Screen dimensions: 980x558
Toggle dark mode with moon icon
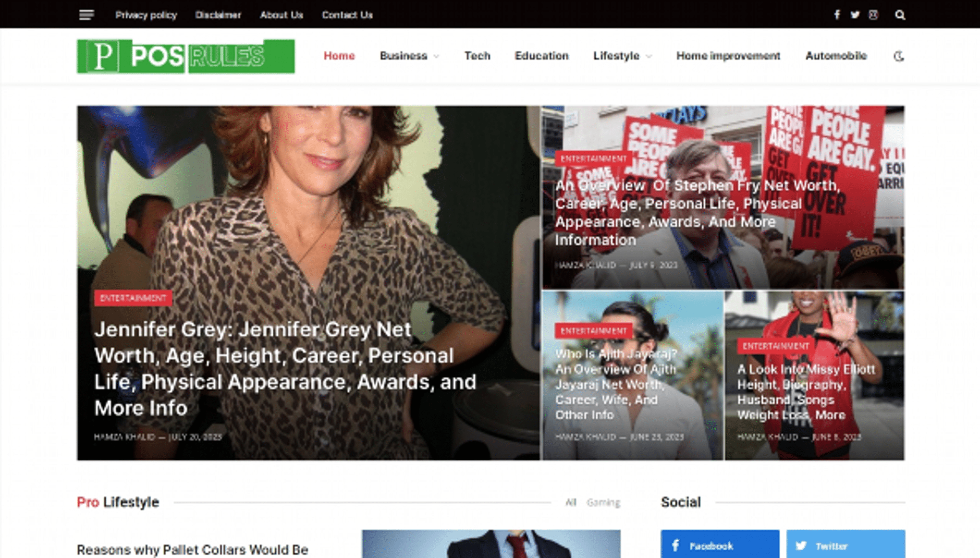(898, 56)
